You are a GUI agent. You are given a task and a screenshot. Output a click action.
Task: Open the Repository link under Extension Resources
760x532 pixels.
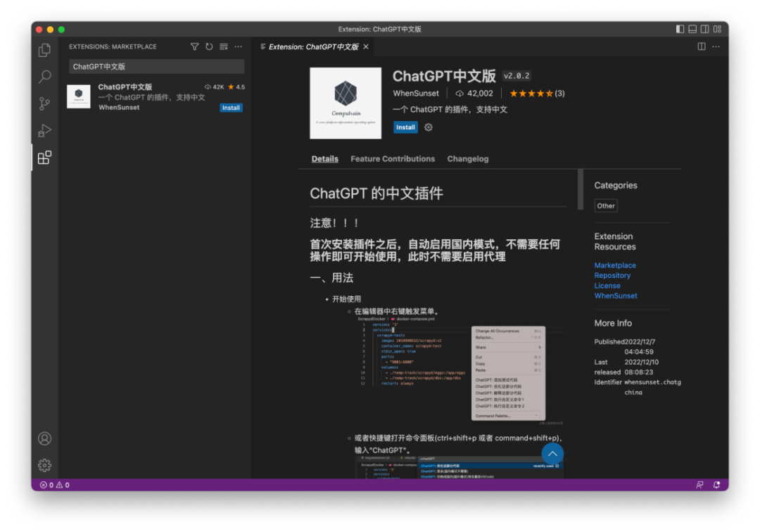pyautogui.click(x=612, y=275)
